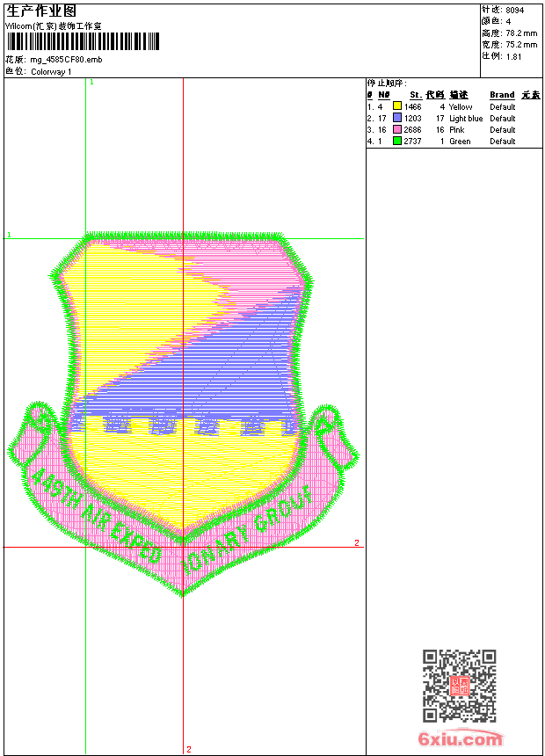545x756 pixels.
Task: Select stitch count '1466' in Yellow row
Action: click(x=412, y=107)
